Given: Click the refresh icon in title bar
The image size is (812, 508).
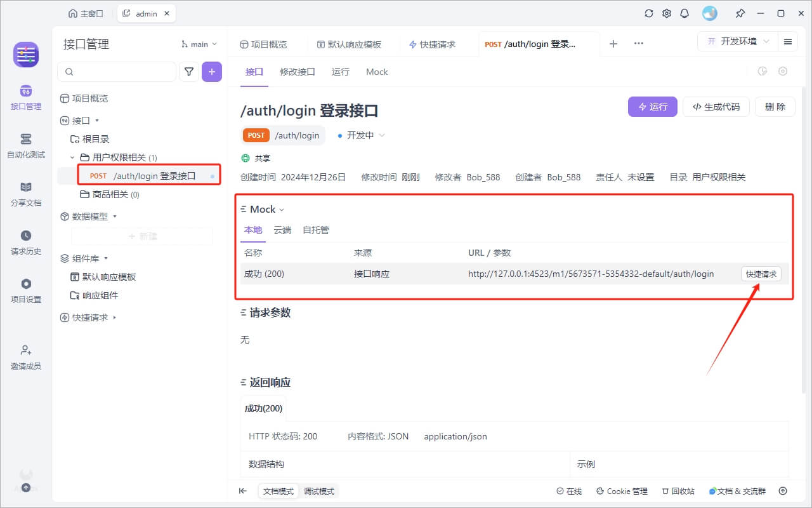Looking at the screenshot, I should (648, 13).
